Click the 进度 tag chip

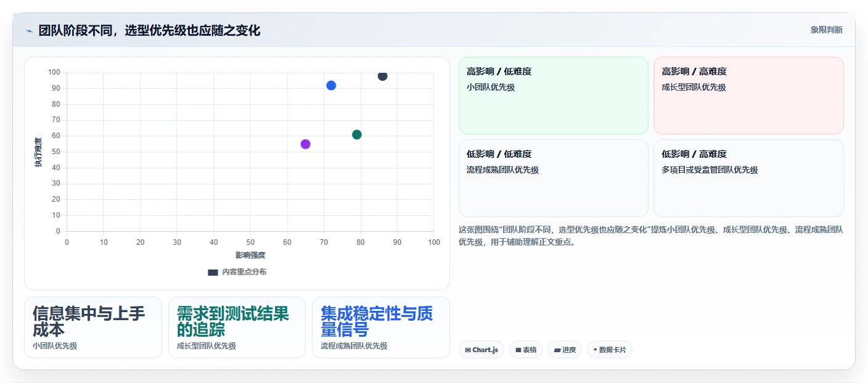point(565,350)
